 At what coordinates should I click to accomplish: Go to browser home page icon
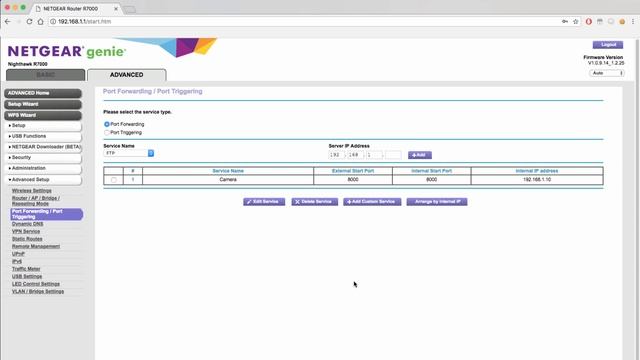tap(40, 21)
